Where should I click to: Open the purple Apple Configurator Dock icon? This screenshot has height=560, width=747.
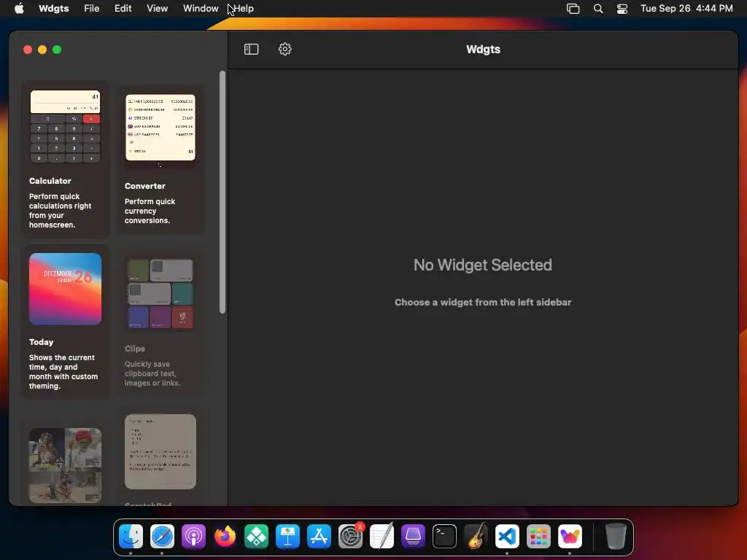[413, 536]
